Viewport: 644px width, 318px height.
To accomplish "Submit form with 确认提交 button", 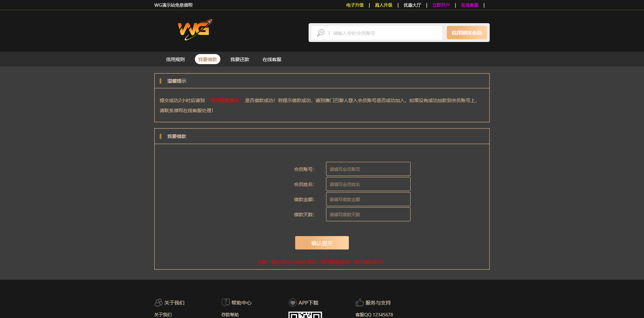I will pyautogui.click(x=322, y=243).
